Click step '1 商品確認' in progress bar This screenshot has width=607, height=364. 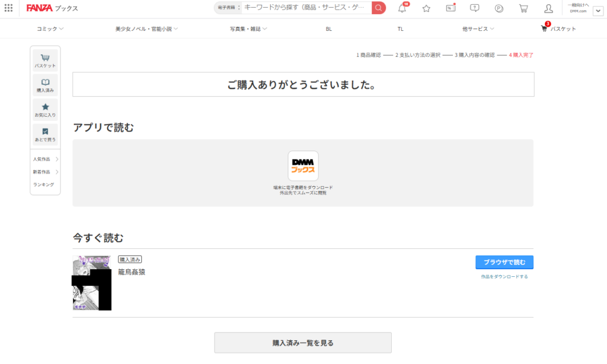(x=369, y=55)
